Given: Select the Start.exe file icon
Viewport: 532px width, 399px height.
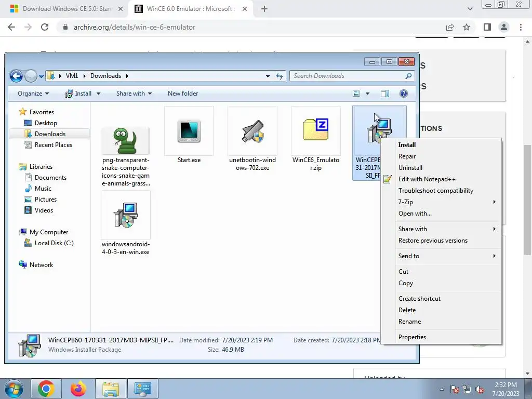Looking at the screenshot, I should pyautogui.click(x=189, y=131).
